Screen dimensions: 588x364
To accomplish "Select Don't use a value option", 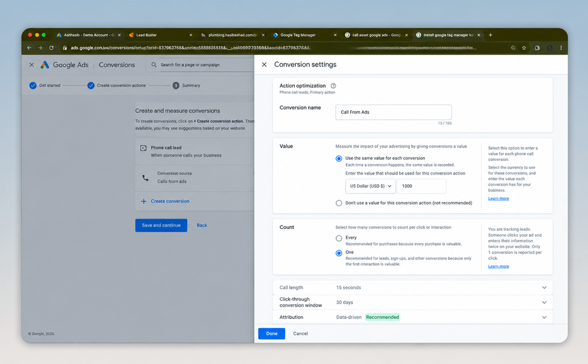I will 339,203.
